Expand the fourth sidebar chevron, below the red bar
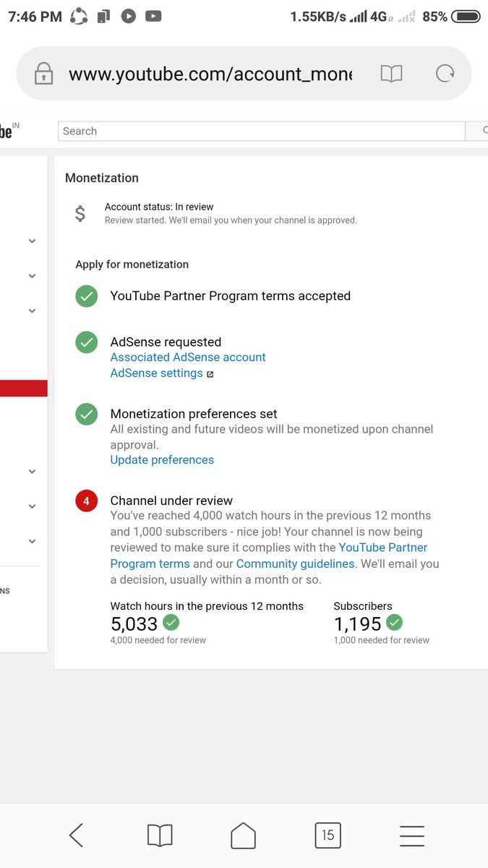Screen dimensions: 488x868 (32, 472)
